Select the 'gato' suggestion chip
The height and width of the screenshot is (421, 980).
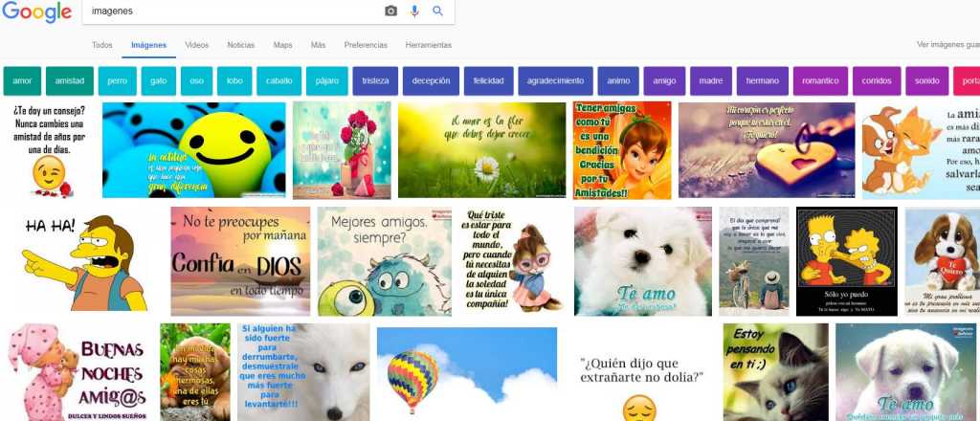pos(159,81)
